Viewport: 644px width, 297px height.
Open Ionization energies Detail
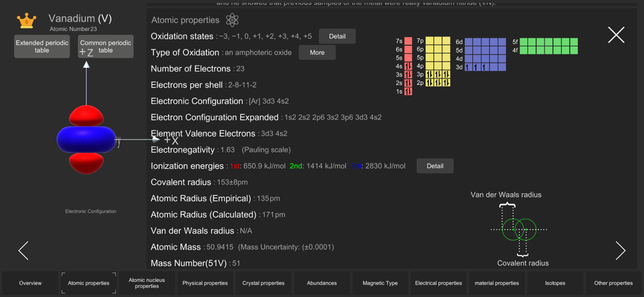(435, 166)
